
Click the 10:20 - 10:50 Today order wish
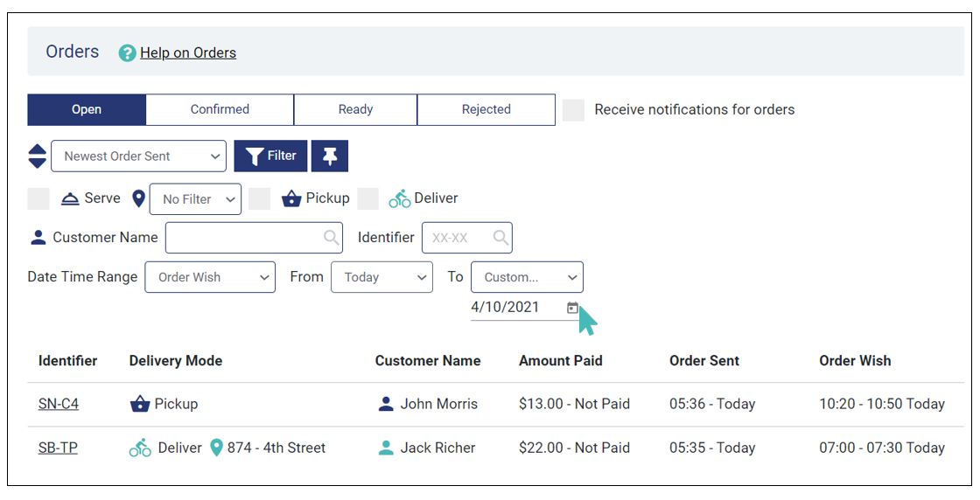[882, 405]
